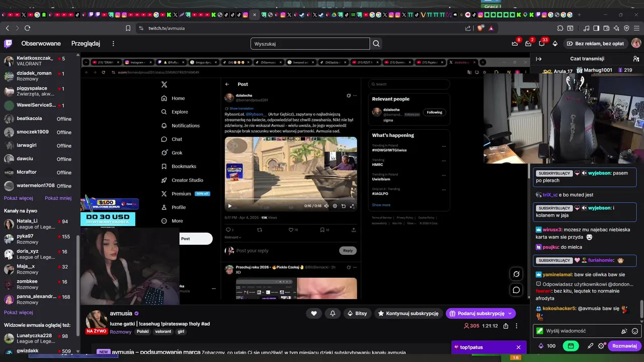Click Explore in the streamed X sidebar

click(175, 112)
